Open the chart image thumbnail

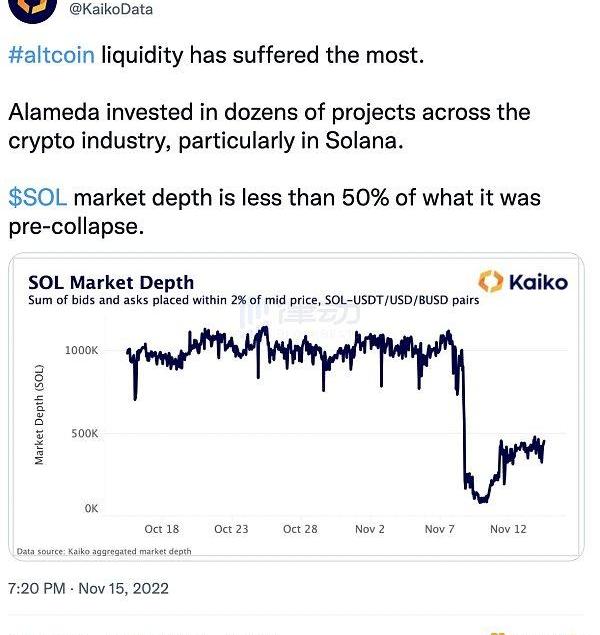tap(296, 407)
